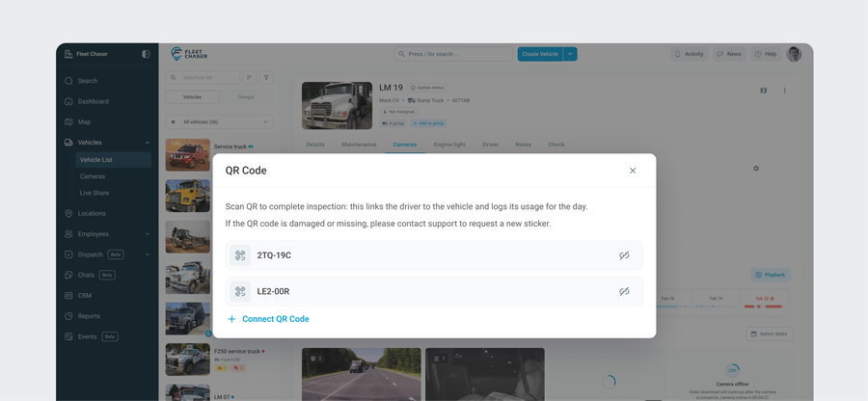Screen dimensions: 868x401
Task: Open the Cameras tab
Action: 405,145
